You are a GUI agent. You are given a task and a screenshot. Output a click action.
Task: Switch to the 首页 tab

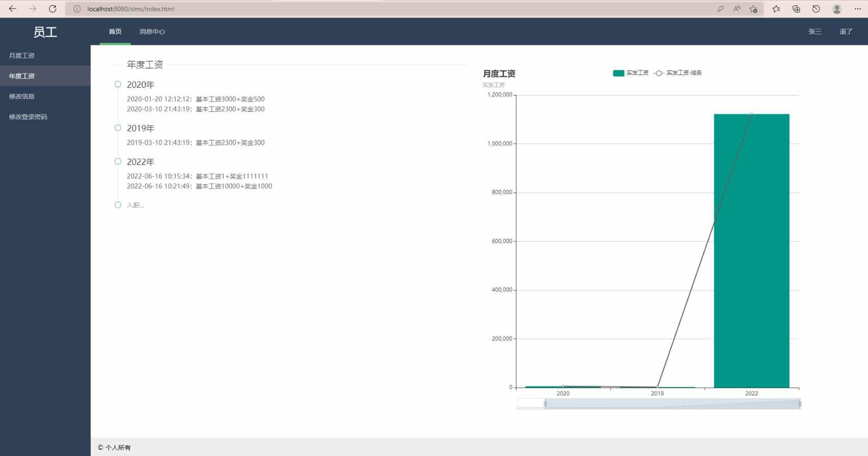115,32
